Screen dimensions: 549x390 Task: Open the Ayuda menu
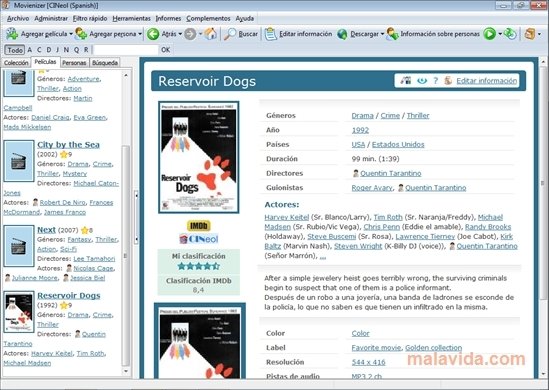[245, 19]
